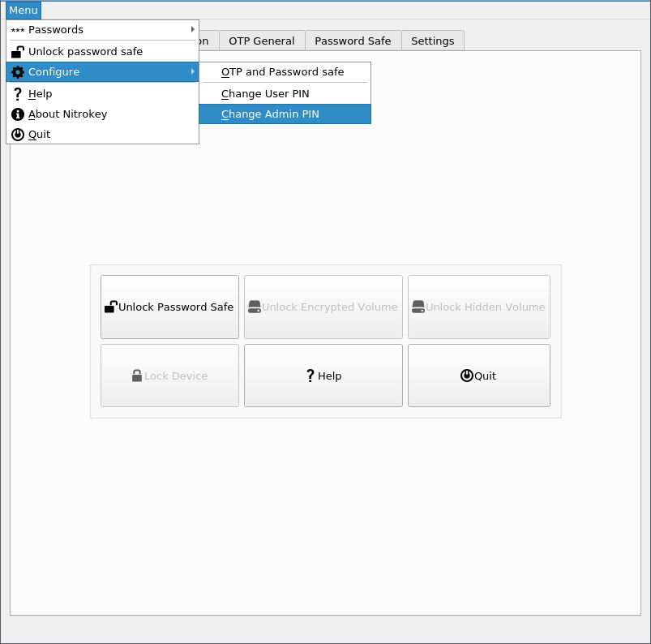Viewport: 651px width, 644px height.
Task: Switch to the OTP General tab
Action: [261, 41]
